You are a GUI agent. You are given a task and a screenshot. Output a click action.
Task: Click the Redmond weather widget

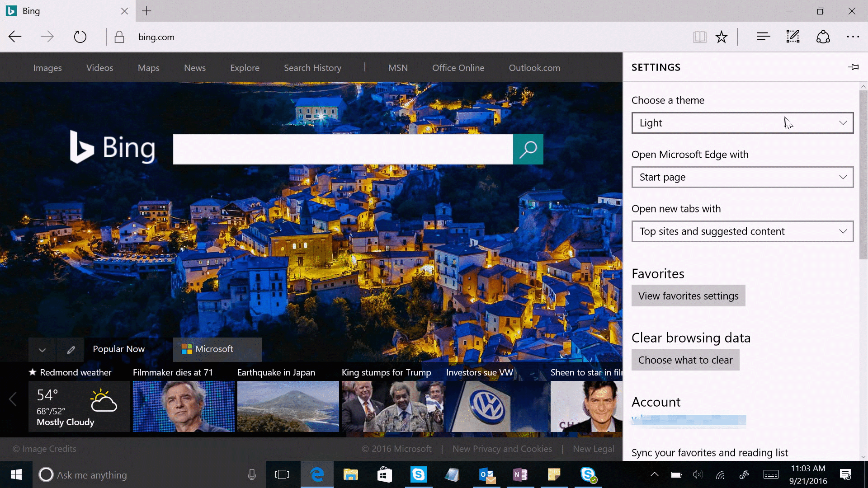pyautogui.click(x=75, y=405)
